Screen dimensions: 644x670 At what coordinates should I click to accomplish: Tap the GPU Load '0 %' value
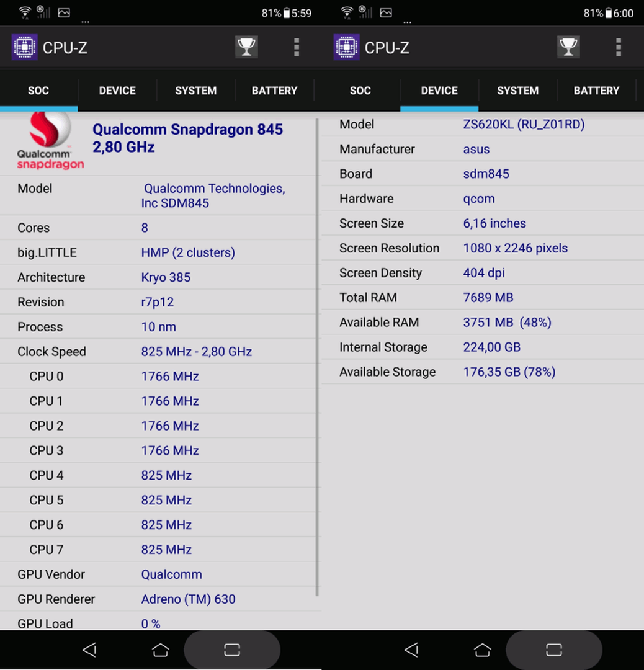pos(150,624)
